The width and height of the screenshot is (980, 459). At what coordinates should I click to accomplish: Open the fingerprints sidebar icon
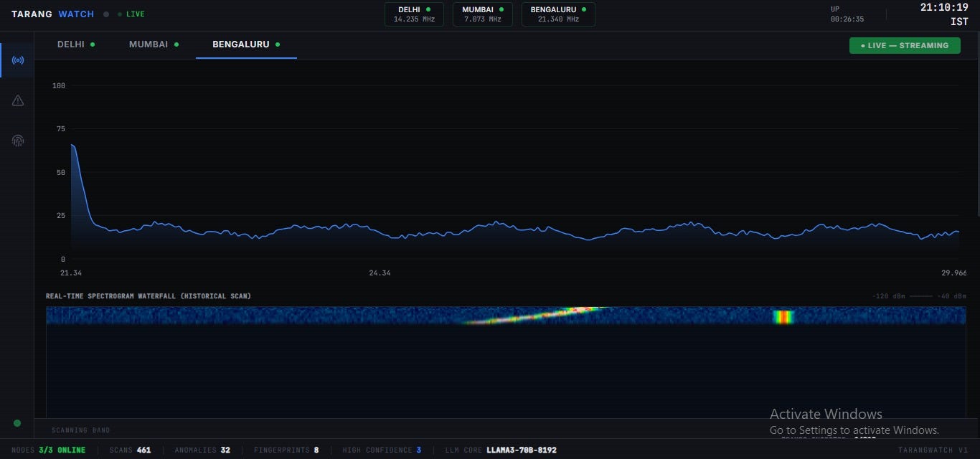point(18,141)
